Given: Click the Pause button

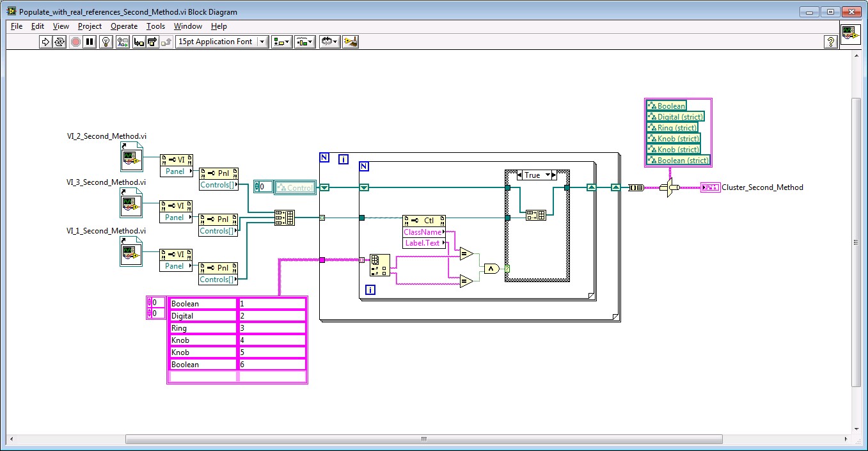Looking at the screenshot, I should 90,42.
